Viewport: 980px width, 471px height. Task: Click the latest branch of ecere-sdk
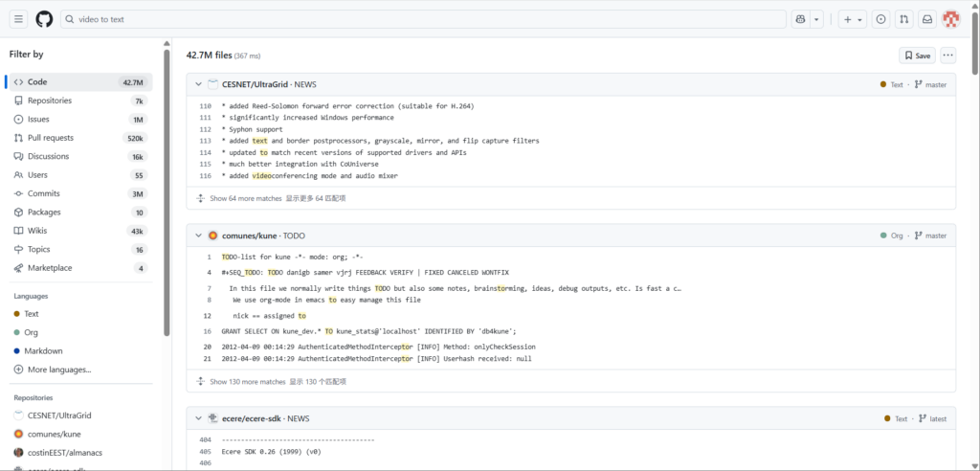point(930,418)
